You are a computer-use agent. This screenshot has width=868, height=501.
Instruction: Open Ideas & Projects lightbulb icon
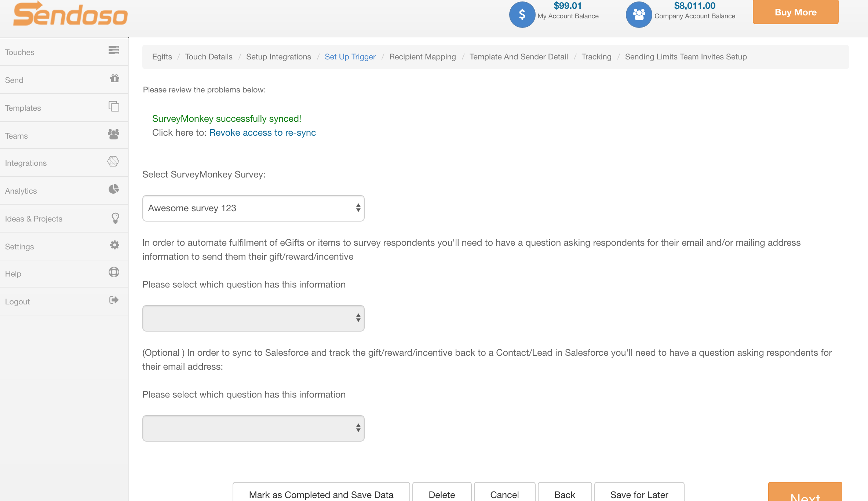pos(114,217)
